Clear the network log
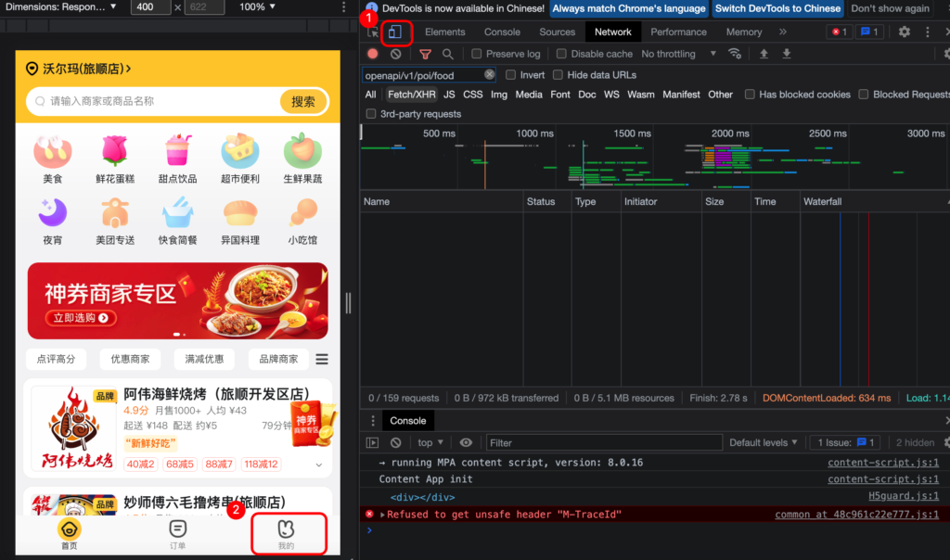 coord(396,54)
